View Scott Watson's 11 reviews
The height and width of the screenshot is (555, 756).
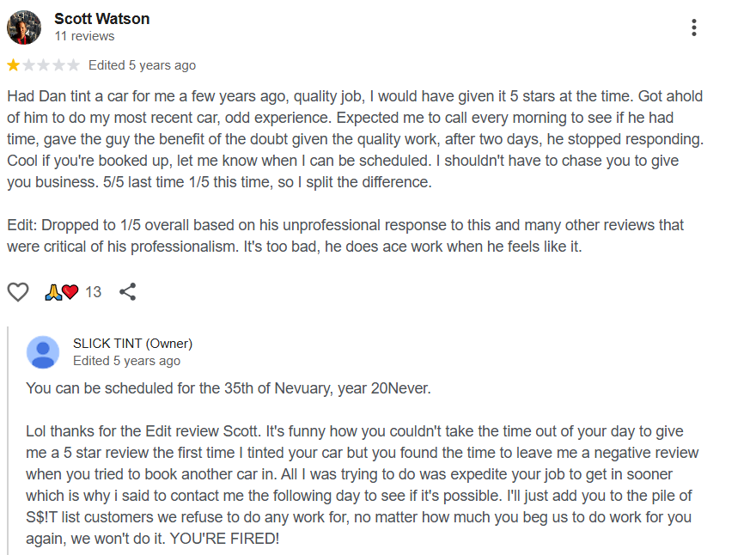(x=84, y=36)
